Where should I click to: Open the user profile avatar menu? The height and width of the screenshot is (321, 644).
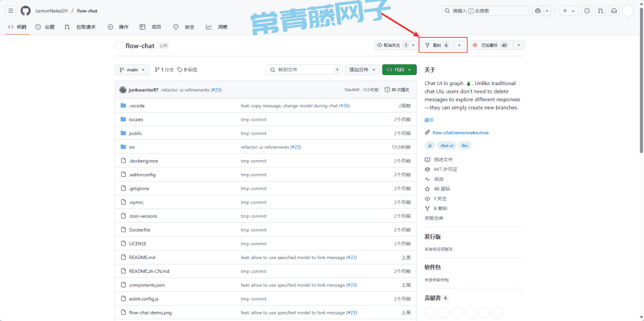coord(627,11)
